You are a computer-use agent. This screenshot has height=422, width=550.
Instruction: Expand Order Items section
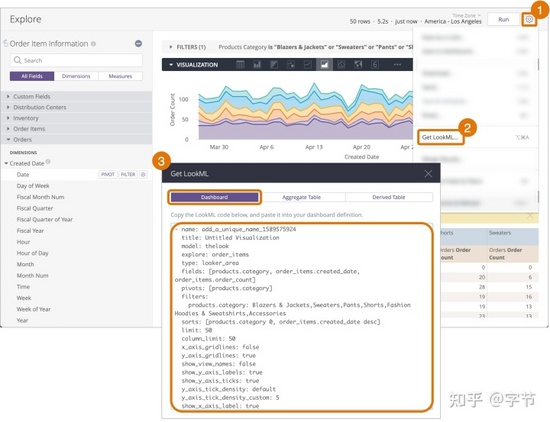pyautogui.click(x=76, y=129)
